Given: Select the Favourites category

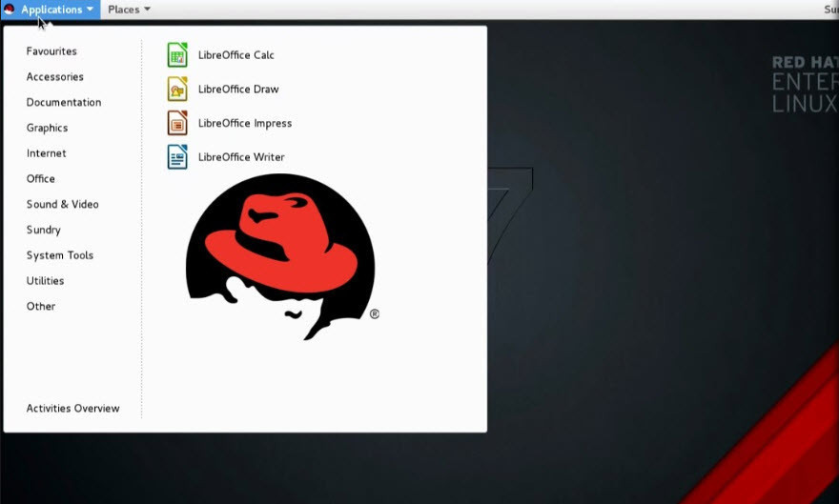Looking at the screenshot, I should (x=51, y=51).
